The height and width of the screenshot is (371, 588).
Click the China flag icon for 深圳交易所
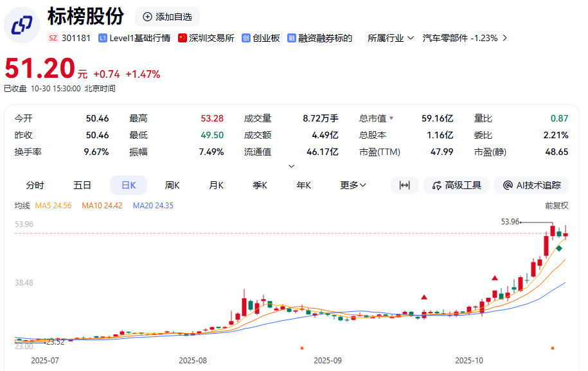(183, 38)
